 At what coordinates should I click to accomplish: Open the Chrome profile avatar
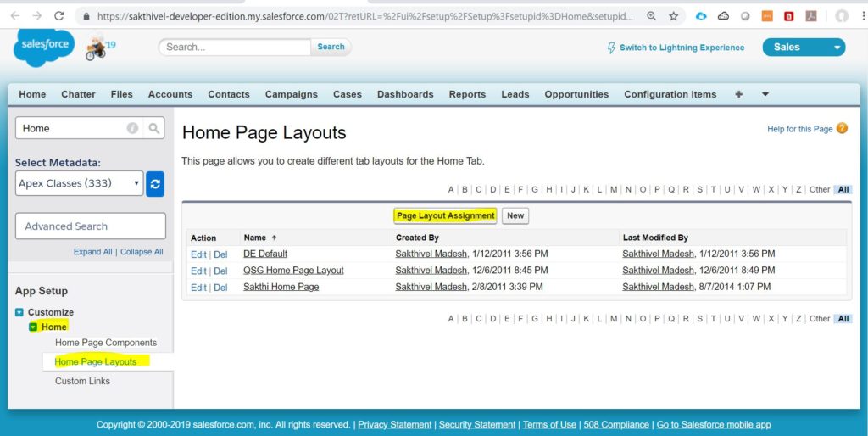click(842, 16)
